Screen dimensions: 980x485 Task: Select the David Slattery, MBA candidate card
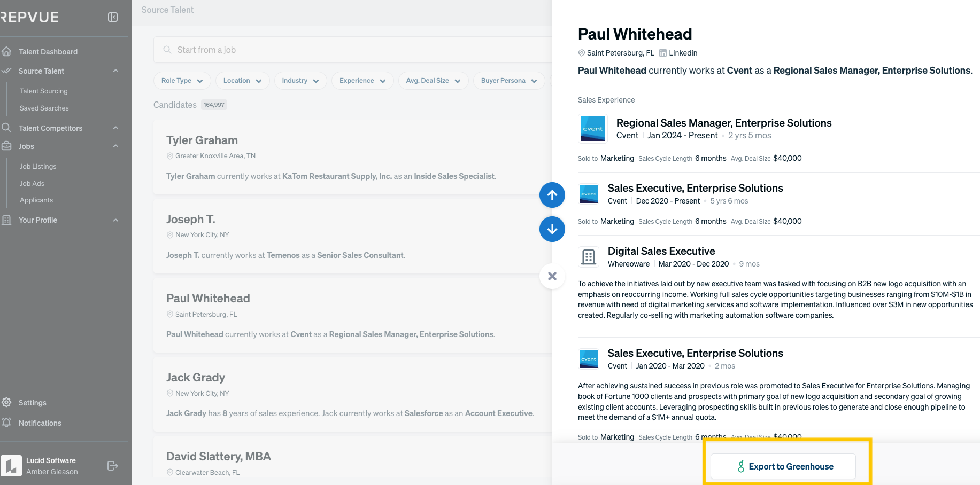[353, 460]
